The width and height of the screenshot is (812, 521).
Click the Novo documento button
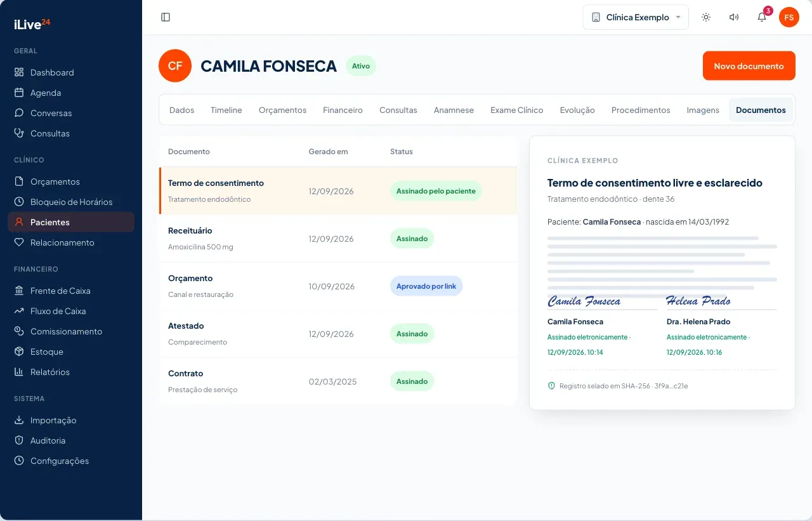[x=749, y=66]
